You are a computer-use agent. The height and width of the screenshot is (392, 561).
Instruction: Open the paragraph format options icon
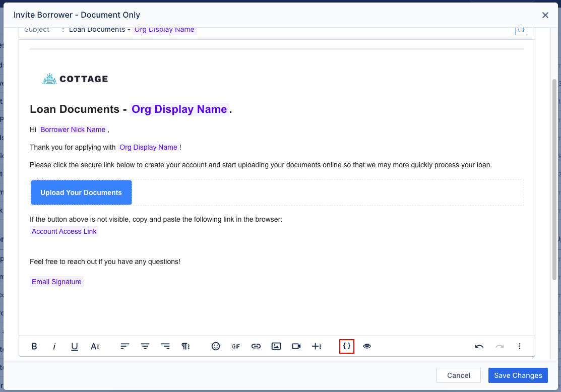tap(185, 346)
